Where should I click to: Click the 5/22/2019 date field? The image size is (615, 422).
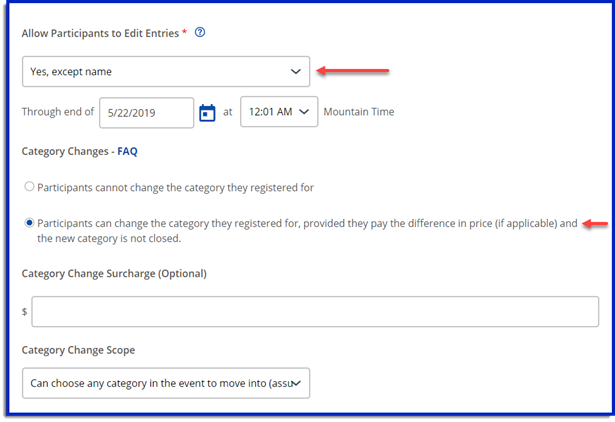pyautogui.click(x=147, y=112)
